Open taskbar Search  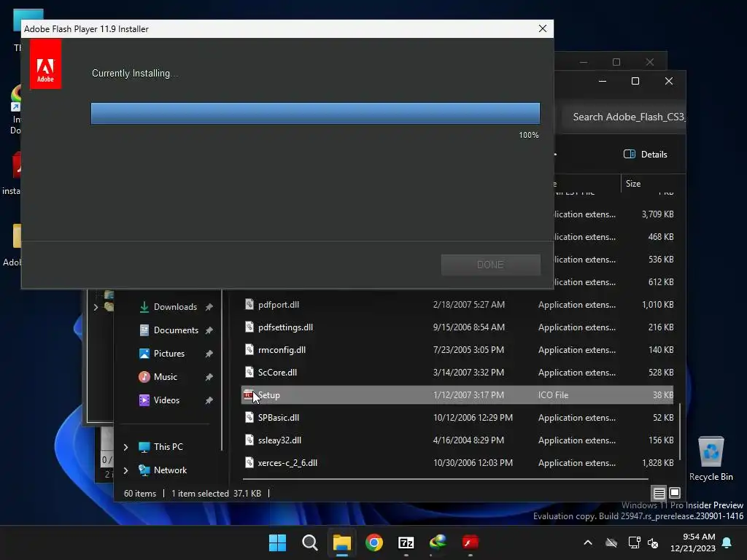[309, 542]
